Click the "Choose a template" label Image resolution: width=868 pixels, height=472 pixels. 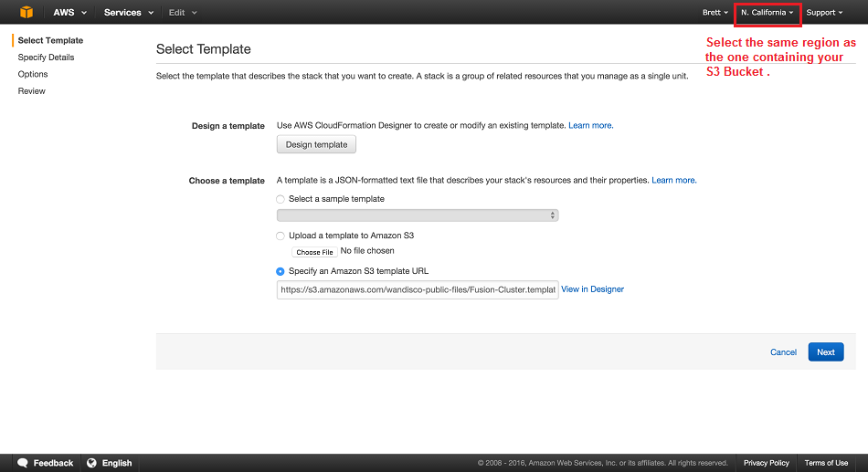click(227, 181)
